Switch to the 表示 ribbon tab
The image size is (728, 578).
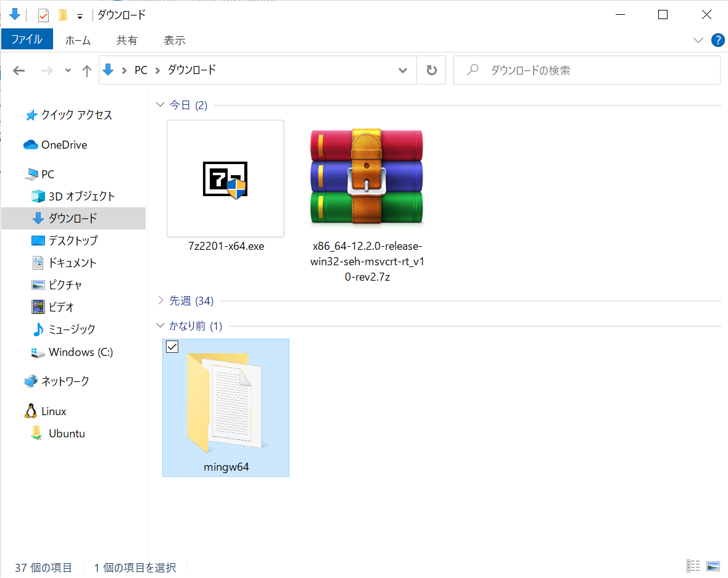[x=175, y=40]
